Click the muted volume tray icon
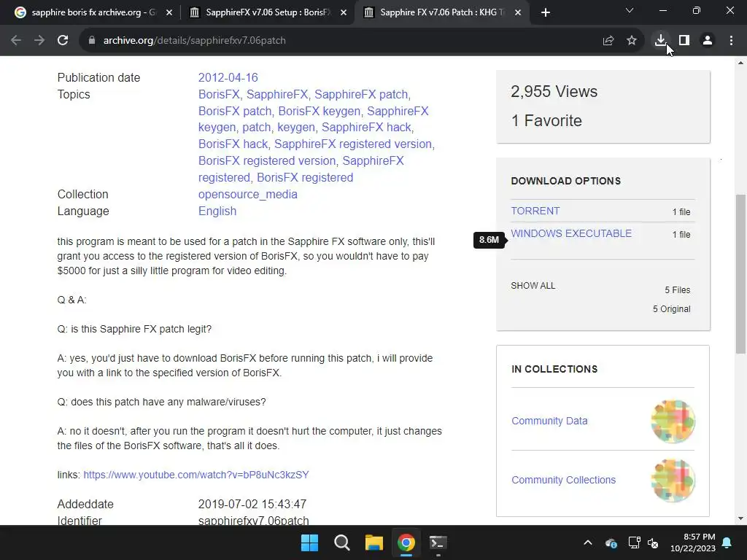The height and width of the screenshot is (560, 747). (x=653, y=542)
